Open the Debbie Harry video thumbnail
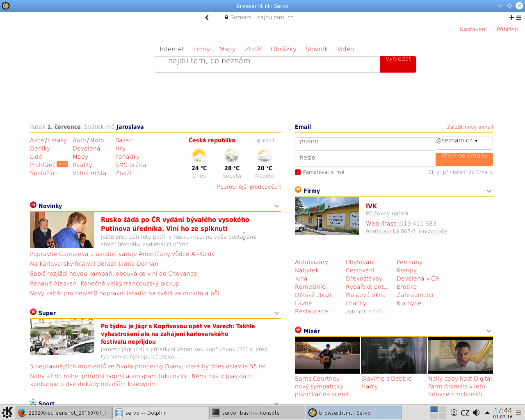The image size is (525, 420). (x=394, y=355)
